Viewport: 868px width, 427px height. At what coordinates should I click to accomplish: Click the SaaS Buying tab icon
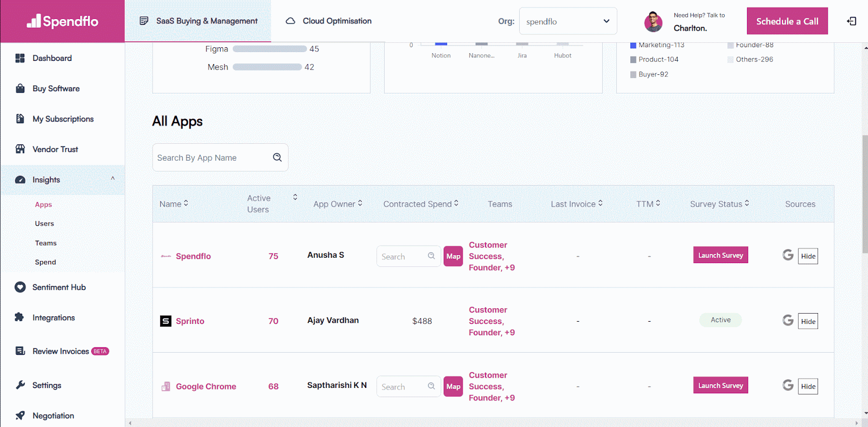(144, 21)
